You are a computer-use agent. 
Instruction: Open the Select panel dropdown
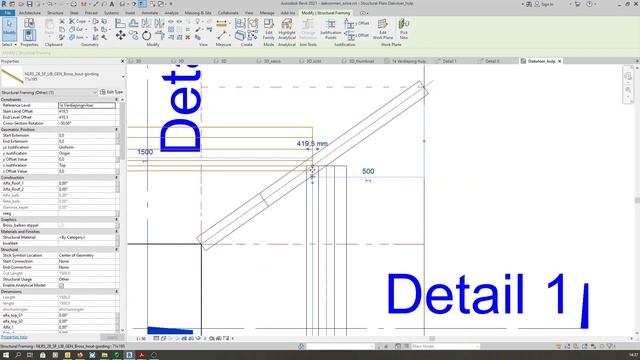(9, 44)
